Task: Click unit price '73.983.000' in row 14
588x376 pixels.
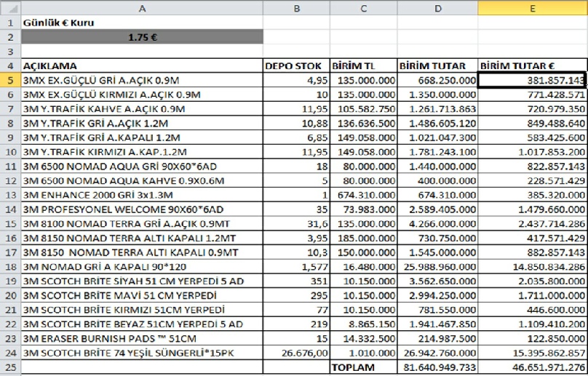Action: (363, 209)
